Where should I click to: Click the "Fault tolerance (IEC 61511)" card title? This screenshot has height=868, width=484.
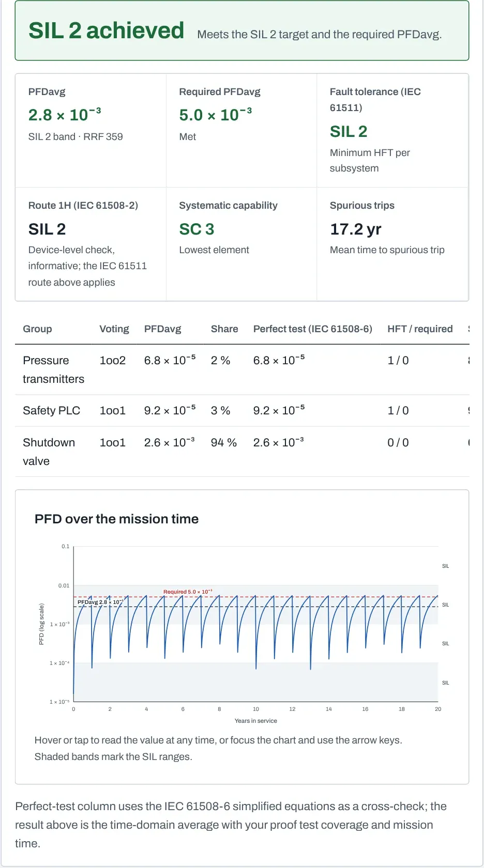(375, 100)
